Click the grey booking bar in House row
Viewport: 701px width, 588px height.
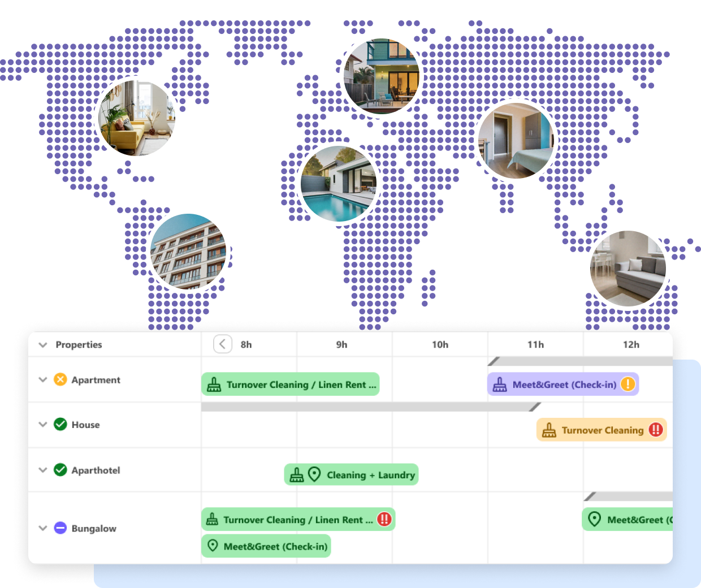point(371,407)
